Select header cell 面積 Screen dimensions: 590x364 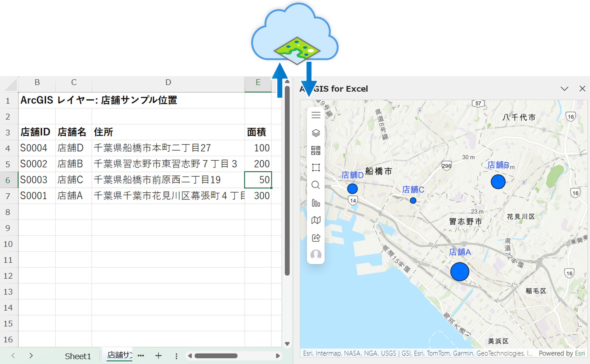[x=258, y=132]
